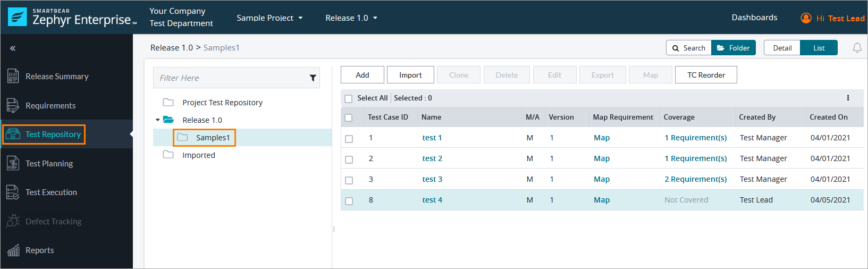
Task: Open Requirements via its sidebar icon
Action: (13, 105)
